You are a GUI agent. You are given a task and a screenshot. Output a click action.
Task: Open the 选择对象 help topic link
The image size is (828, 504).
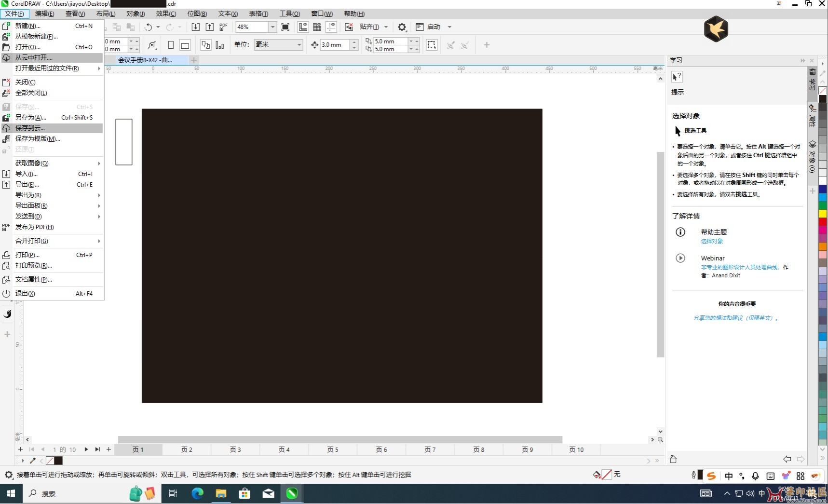[712, 241]
